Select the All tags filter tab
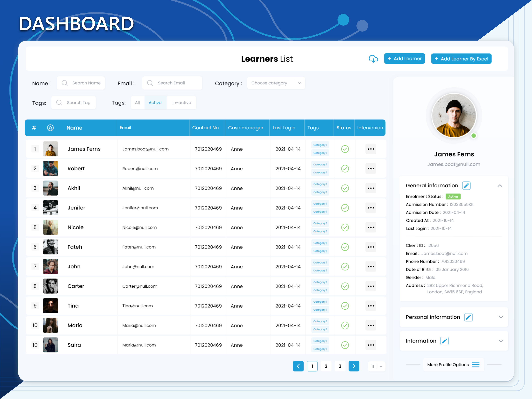This screenshot has height=399, width=532. (x=137, y=103)
